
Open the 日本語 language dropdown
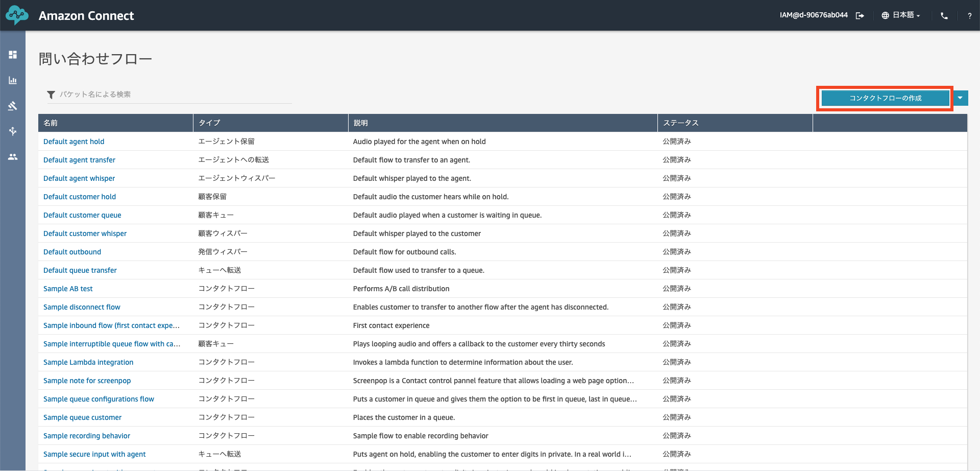pyautogui.click(x=906, y=15)
